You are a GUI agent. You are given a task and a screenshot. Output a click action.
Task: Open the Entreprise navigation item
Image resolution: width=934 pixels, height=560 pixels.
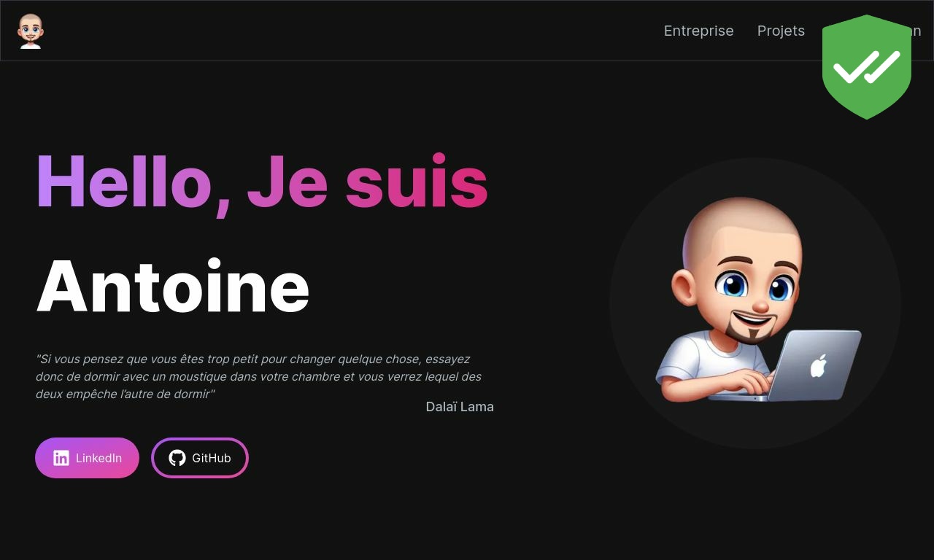[698, 31]
